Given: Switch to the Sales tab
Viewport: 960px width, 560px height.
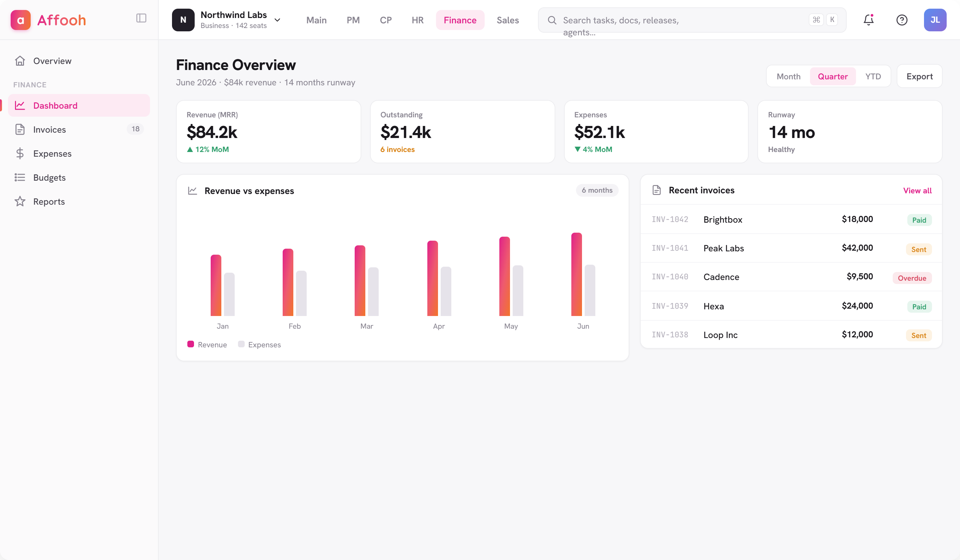Looking at the screenshot, I should point(507,20).
